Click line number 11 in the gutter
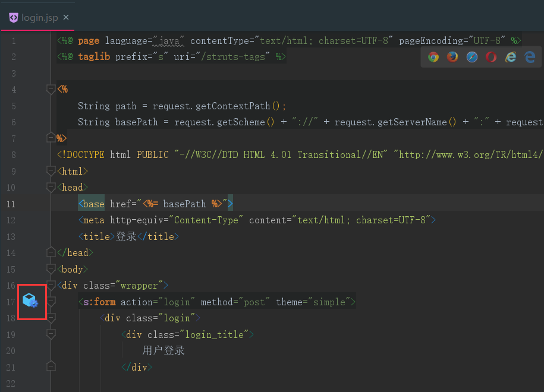544x392 pixels. pyautogui.click(x=11, y=204)
